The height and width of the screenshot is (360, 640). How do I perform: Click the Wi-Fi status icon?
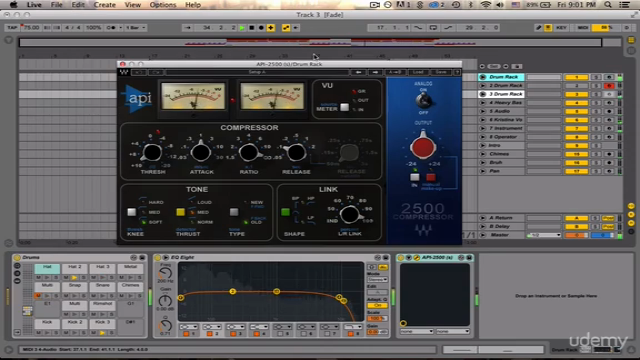pyautogui.click(x=485, y=5)
